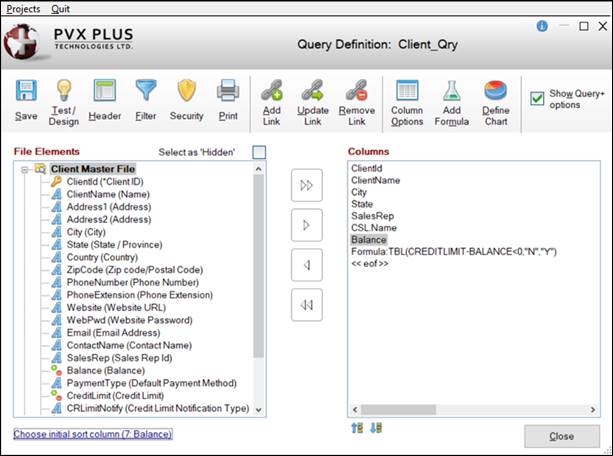Click the Update Link chain icon
Screen dimensions: 613x456
312,90
